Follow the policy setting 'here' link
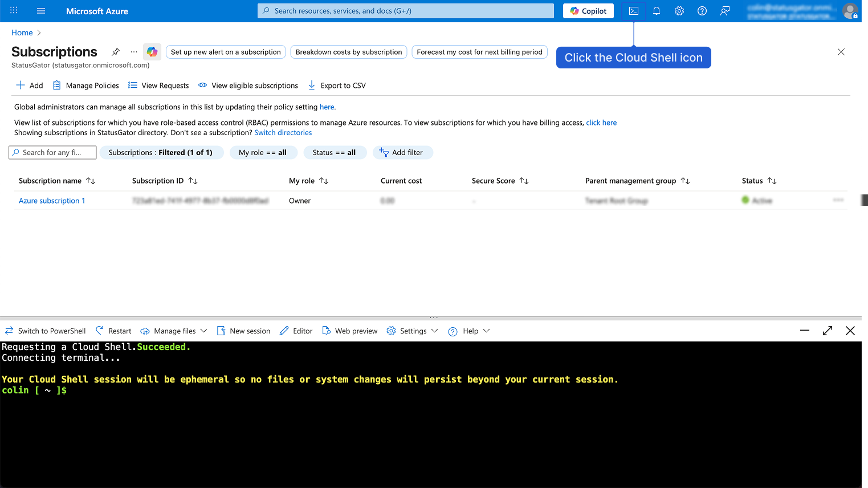 327,107
